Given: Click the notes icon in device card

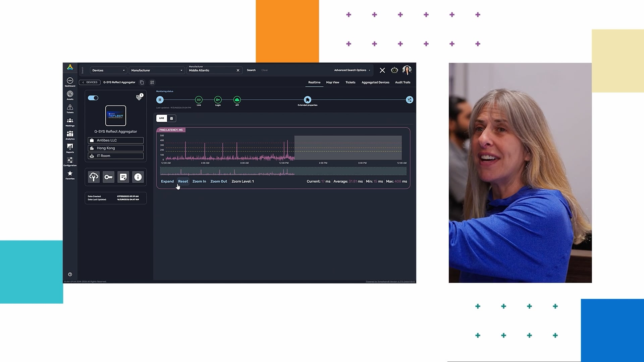Looking at the screenshot, I should (123, 177).
